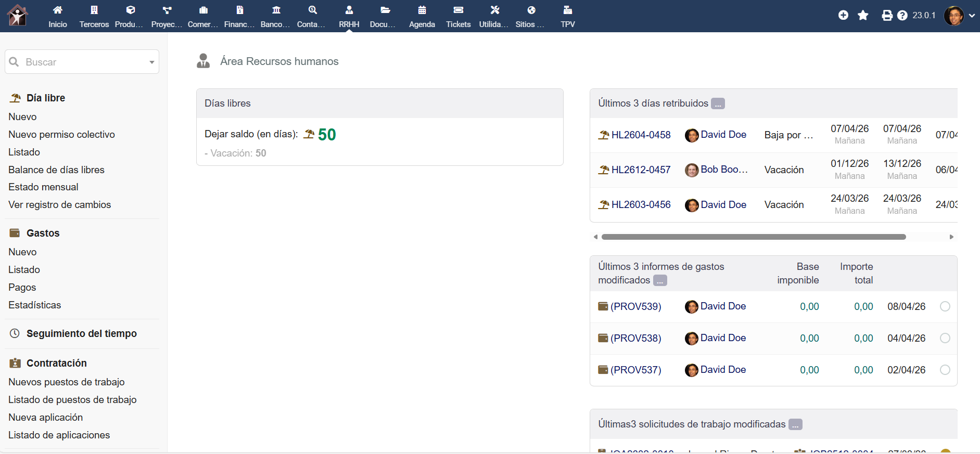
Task: Open the Proyectos module
Action: click(167, 16)
